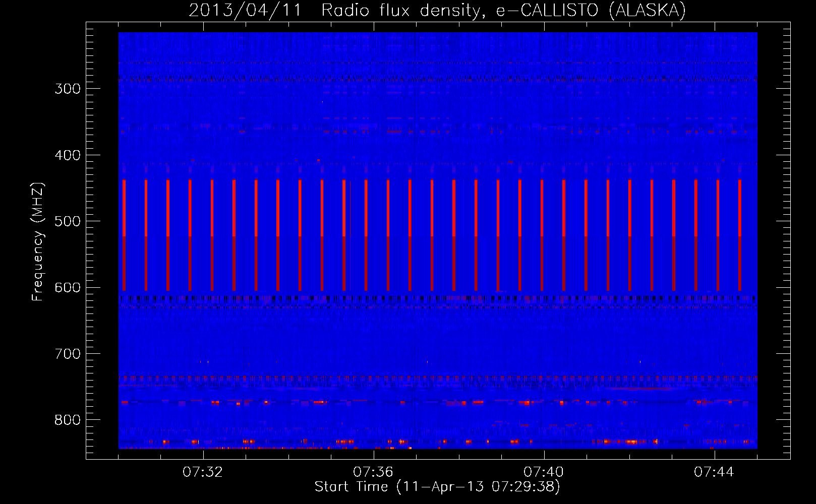The width and height of the screenshot is (816, 504).
Task: Click the 300 frequency tick label
Action: (x=68, y=89)
